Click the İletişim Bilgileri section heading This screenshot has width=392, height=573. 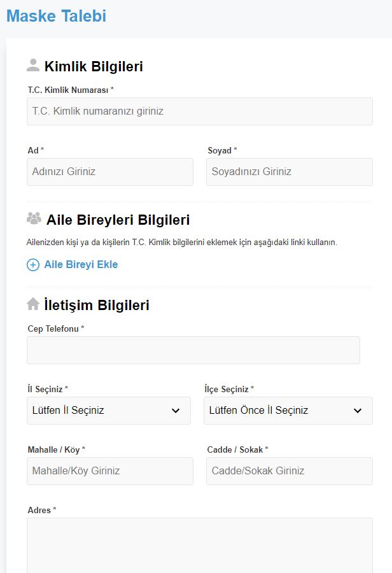point(97,305)
